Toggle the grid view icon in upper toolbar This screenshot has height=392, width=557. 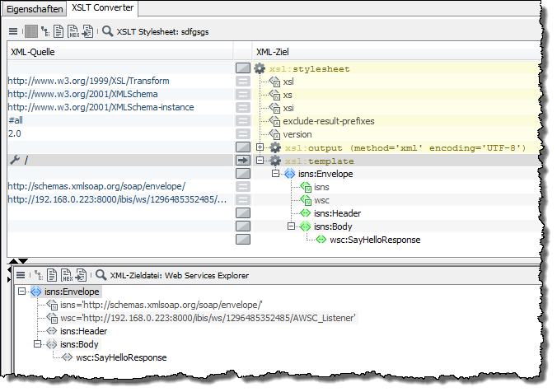30,32
